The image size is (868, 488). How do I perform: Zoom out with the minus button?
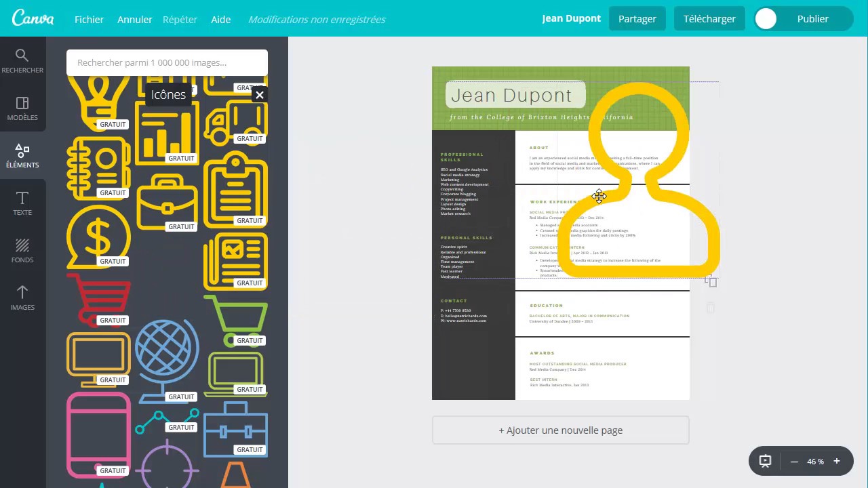(794, 462)
